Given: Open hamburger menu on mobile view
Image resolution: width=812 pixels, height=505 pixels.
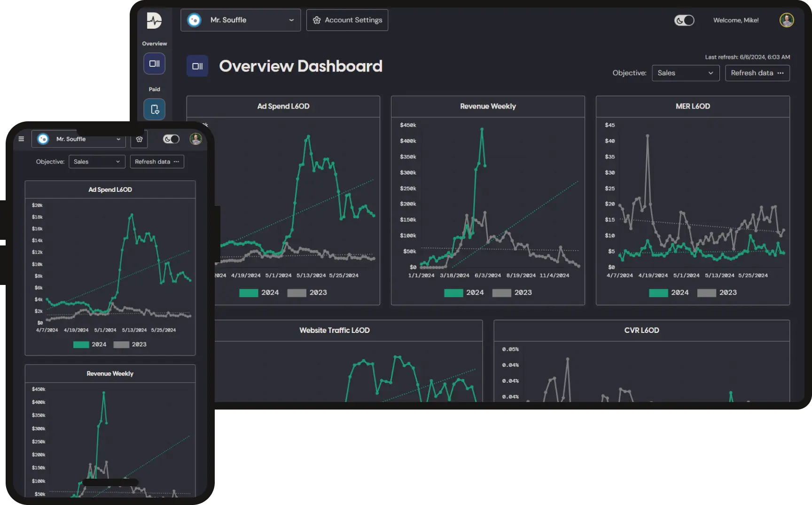Looking at the screenshot, I should (21, 139).
